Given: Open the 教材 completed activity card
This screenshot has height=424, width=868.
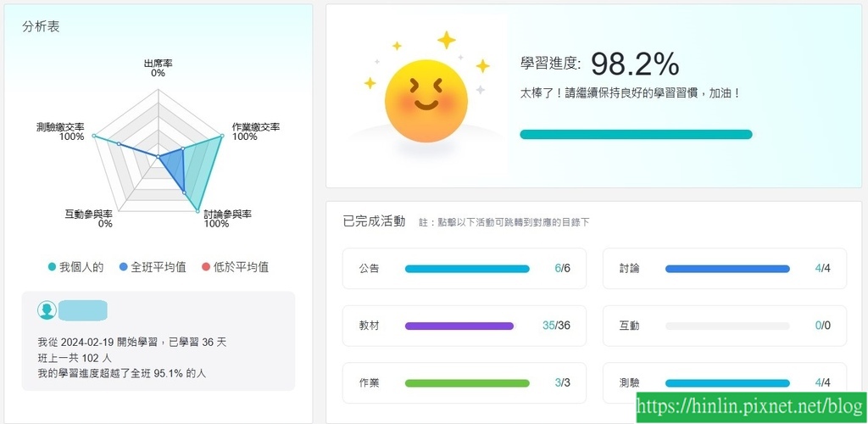Looking at the screenshot, I should click(464, 326).
